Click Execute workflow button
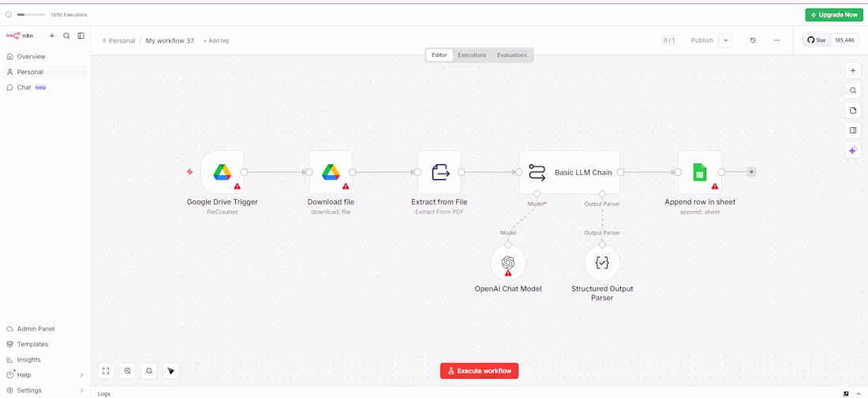The image size is (868, 398). pos(480,371)
